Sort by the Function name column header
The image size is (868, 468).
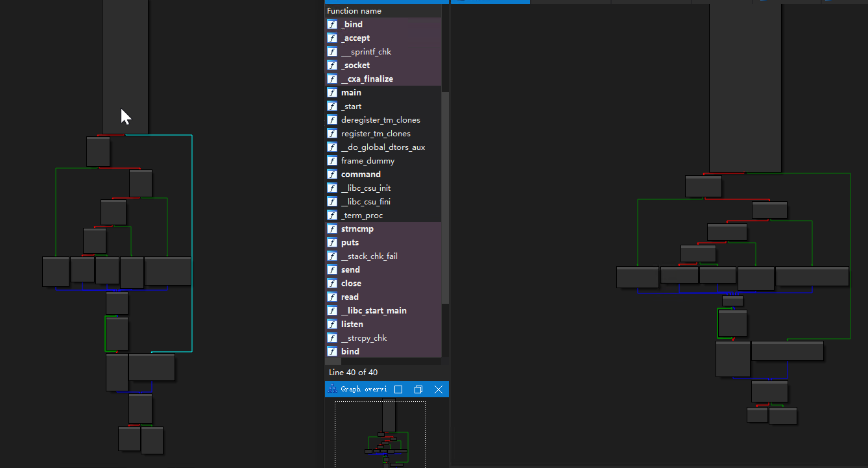point(383,11)
